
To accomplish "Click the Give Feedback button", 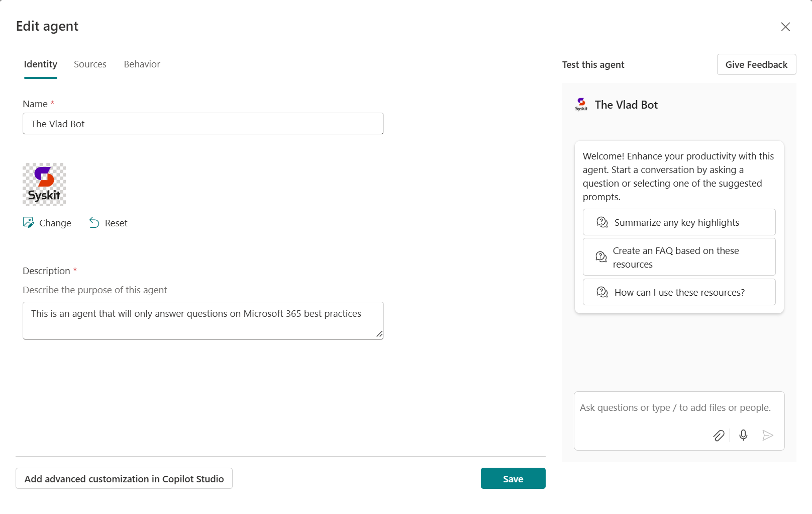I will pos(756,64).
